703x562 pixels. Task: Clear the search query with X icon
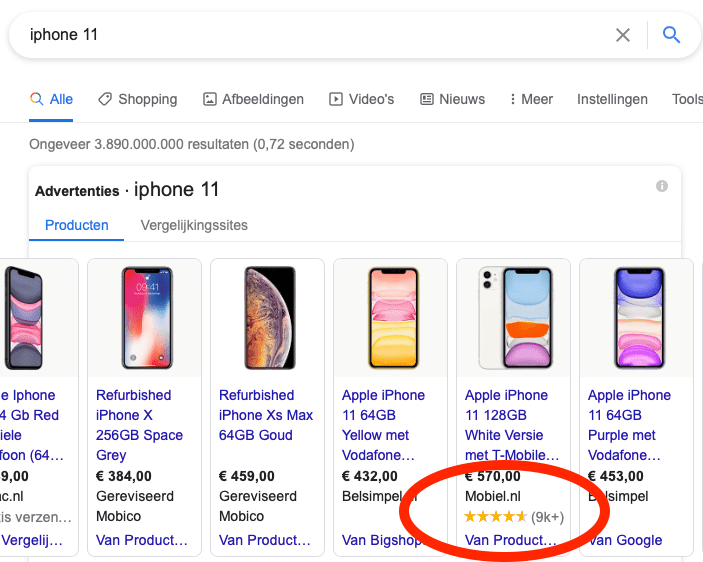point(623,35)
